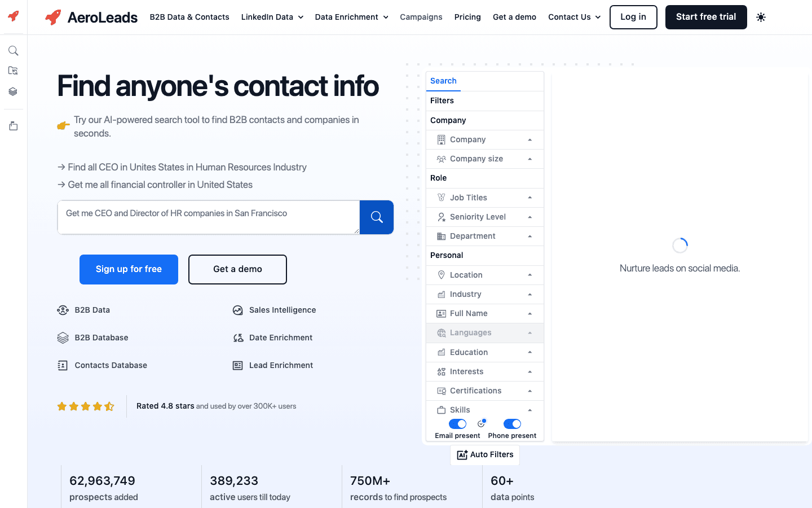This screenshot has width=812, height=508.
Task: Expand the Education filter arrow
Action: pos(530,352)
